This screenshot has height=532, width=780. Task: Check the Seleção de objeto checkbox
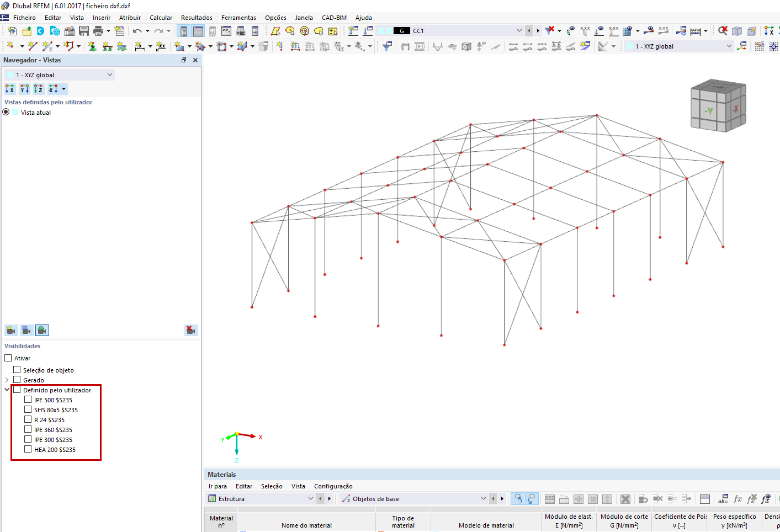point(17,370)
